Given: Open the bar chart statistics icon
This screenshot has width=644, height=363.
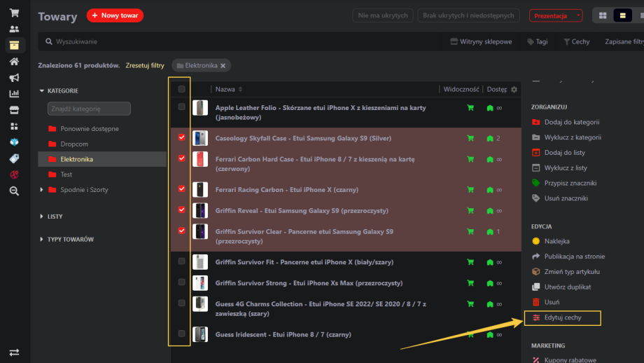Looking at the screenshot, I should 14,93.
